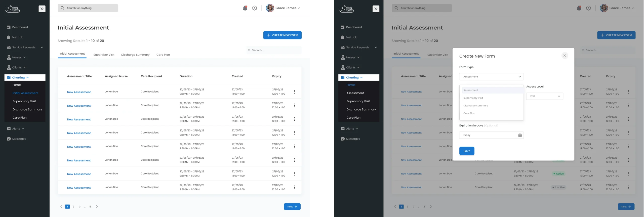The image size is (644, 217).
Task: Open Grace James dropdown caret, left screen
Action: (299, 8)
